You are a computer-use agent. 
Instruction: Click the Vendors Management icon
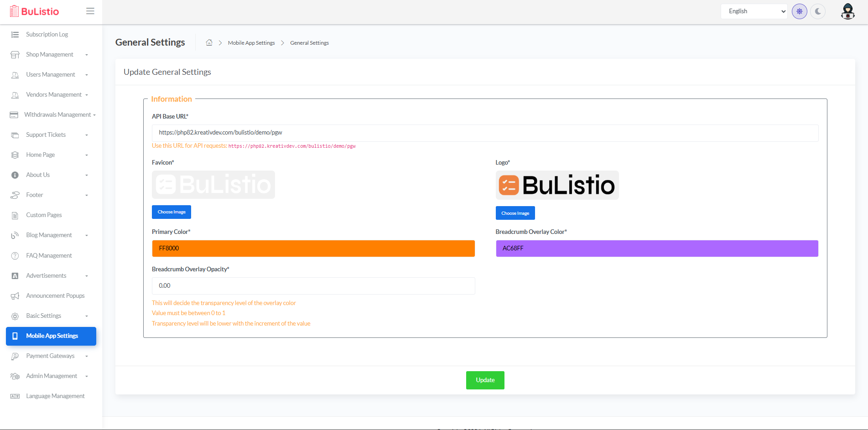pos(15,95)
